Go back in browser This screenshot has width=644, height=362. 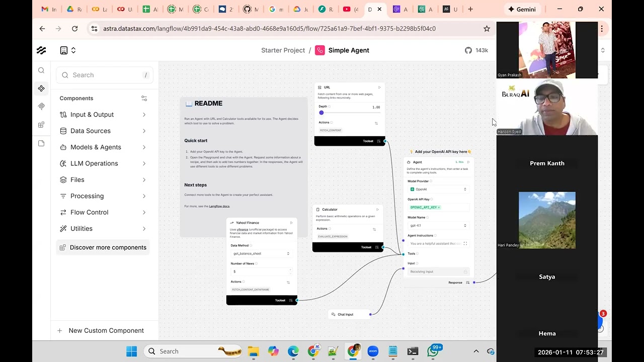pos(42,29)
